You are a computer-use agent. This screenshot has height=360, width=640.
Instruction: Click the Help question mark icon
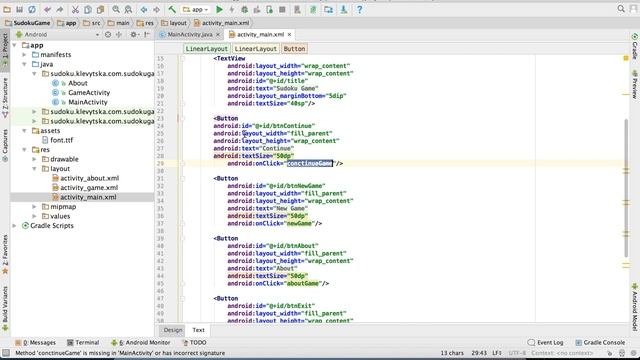tap(359, 9)
